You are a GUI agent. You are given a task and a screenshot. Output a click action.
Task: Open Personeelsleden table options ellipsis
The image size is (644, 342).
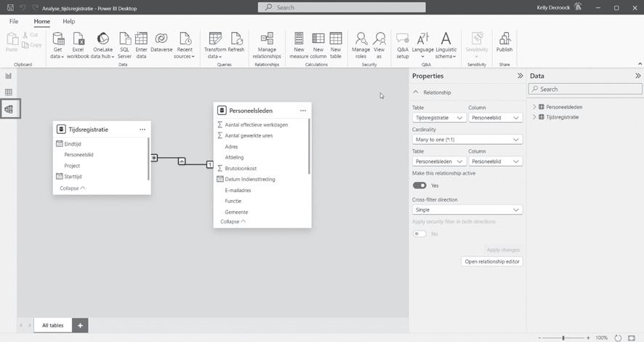302,111
